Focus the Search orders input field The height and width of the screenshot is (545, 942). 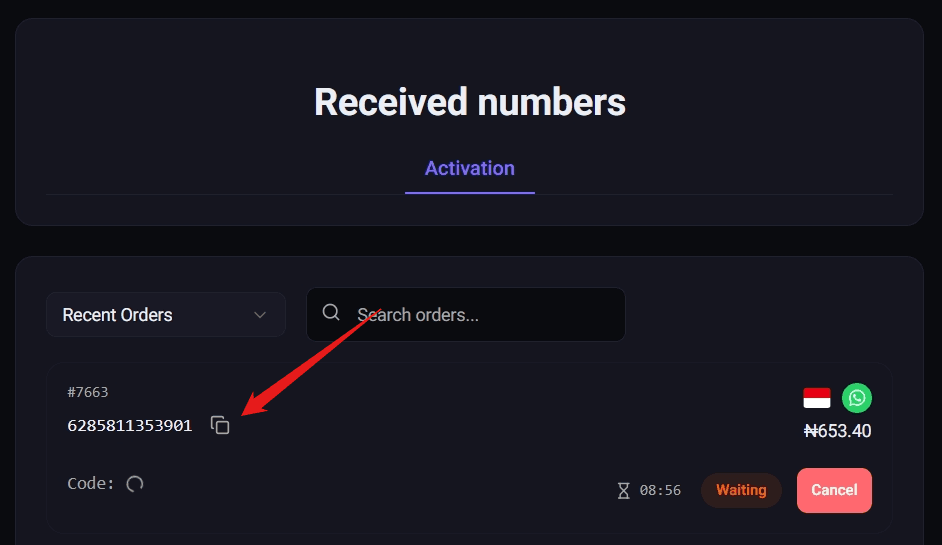tap(480, 315)
